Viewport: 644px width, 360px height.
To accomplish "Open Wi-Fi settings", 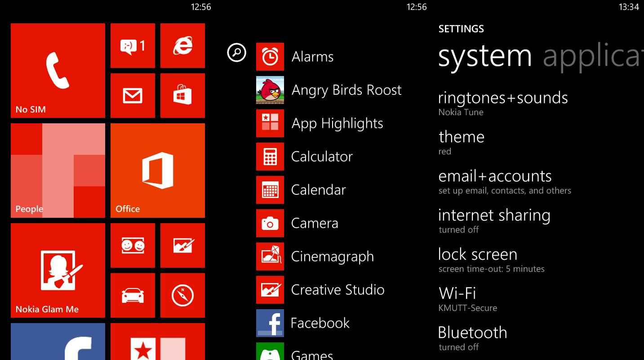I will point(468,299).
